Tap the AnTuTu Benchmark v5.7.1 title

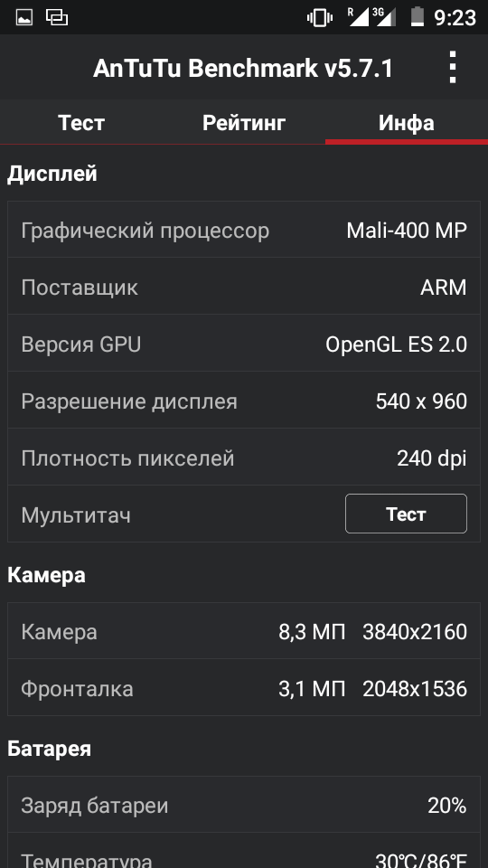(243, 69)
